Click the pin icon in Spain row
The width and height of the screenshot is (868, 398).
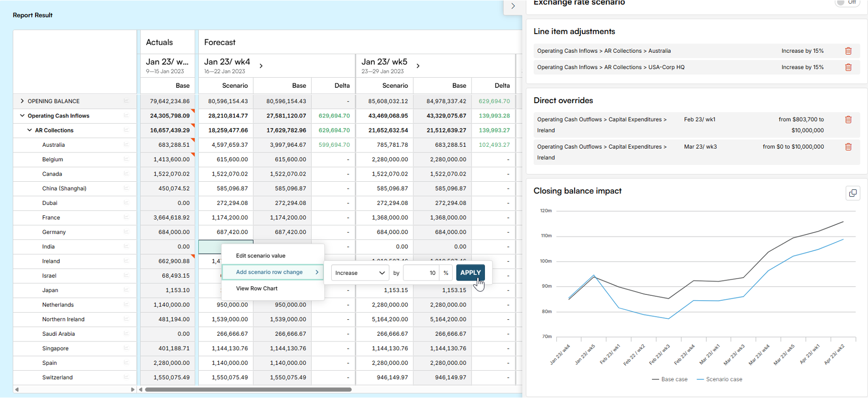pyautogui.click(x=126, y=363)
